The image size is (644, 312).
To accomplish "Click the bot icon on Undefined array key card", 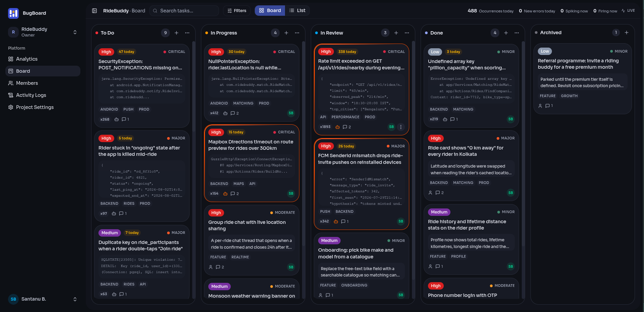I will click(445, 119).
